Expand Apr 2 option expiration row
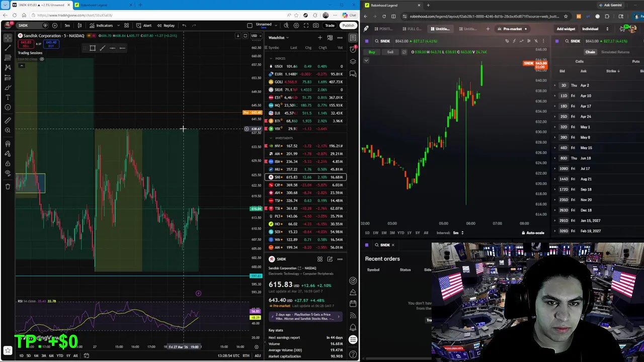 click(x=599, y=85)
